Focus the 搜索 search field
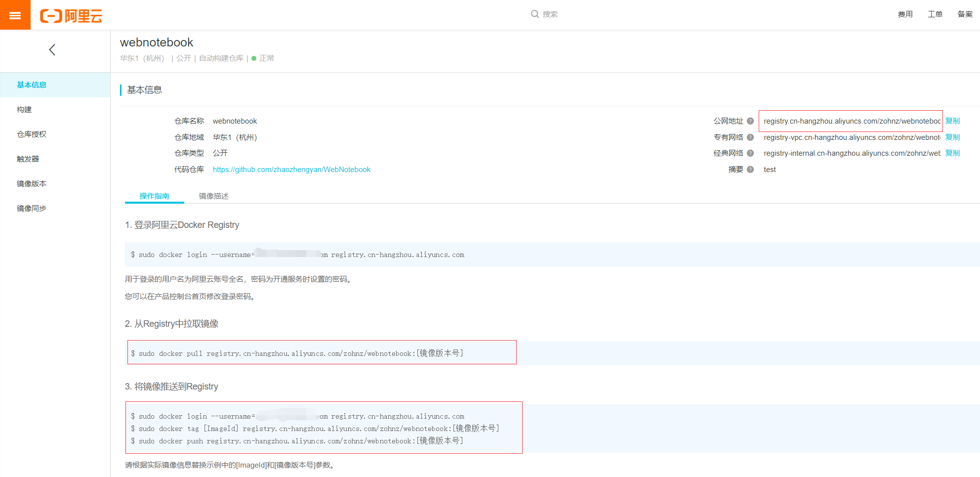Screen dimensions: 980x477 pos(550,14)
